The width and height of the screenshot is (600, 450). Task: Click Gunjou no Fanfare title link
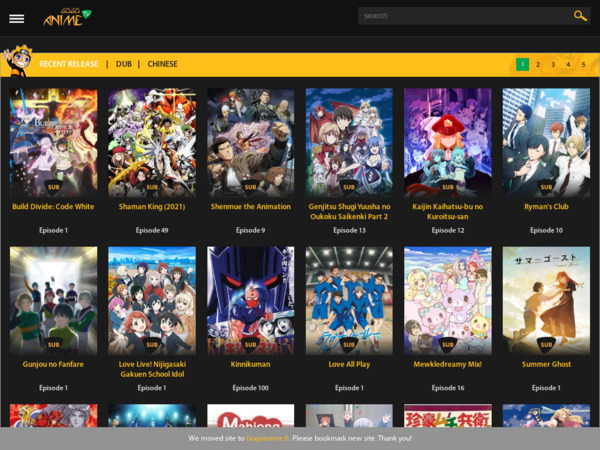point(53,364)
